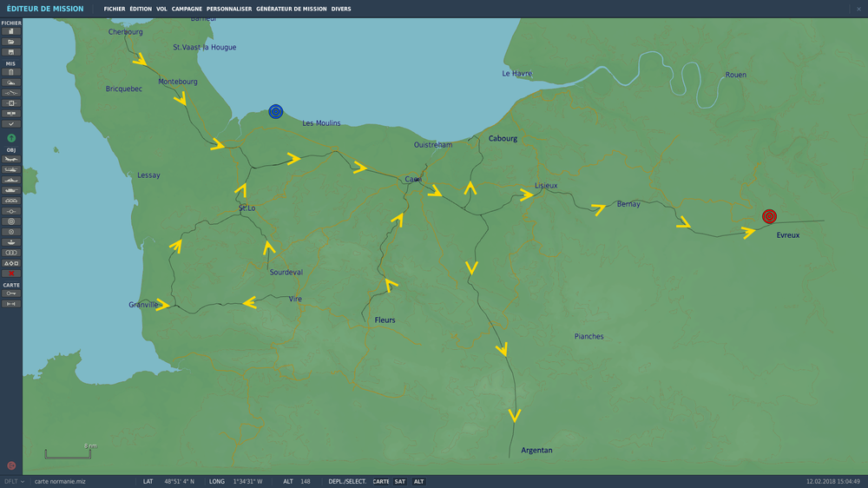Viewport: 868px width, 488px height.
Task: Click the latitude value 48°51' 4" N
Action: [x=180, y=481]
